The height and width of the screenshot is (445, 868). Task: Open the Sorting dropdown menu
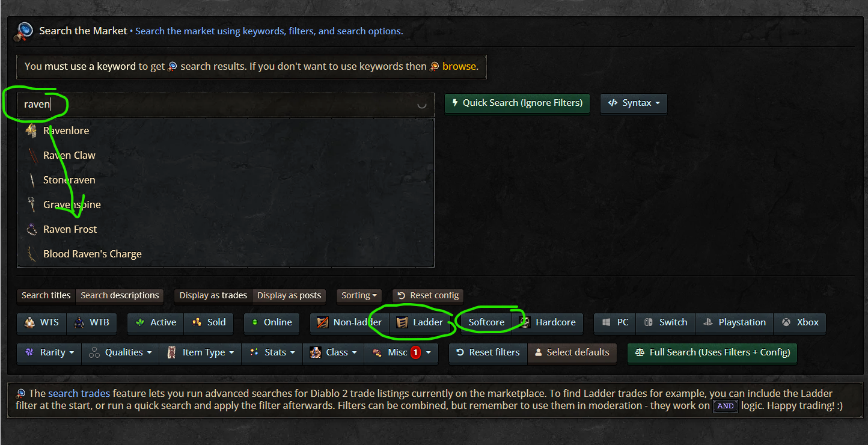(359, 295)
